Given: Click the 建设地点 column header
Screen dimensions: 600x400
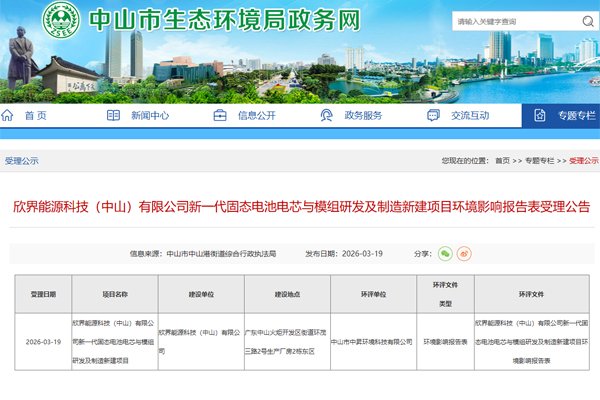Looking at the screenshot, I should coord(287,294).
